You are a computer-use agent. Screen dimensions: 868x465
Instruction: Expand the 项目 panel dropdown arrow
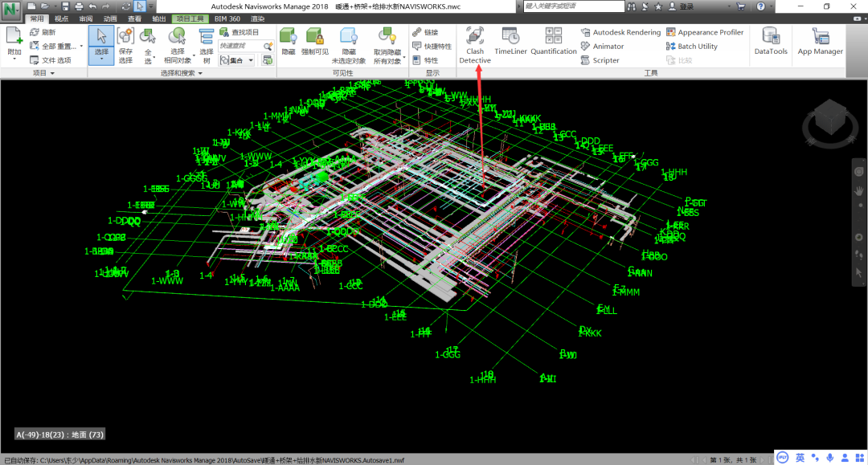(52, 73)
